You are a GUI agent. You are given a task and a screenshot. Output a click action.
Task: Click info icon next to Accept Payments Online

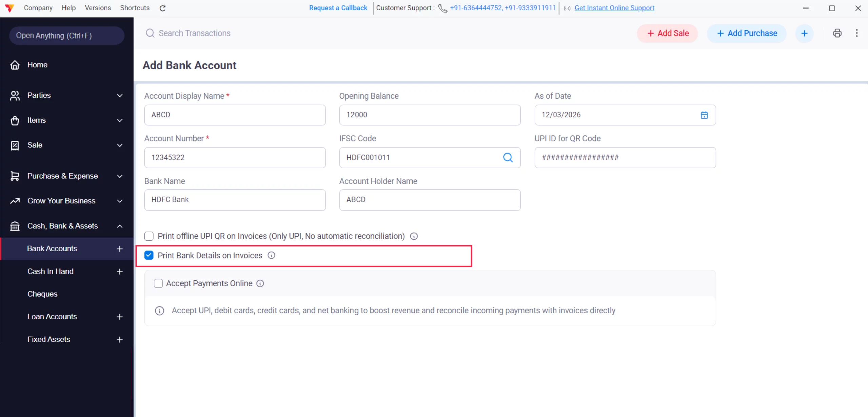point(260,283)
